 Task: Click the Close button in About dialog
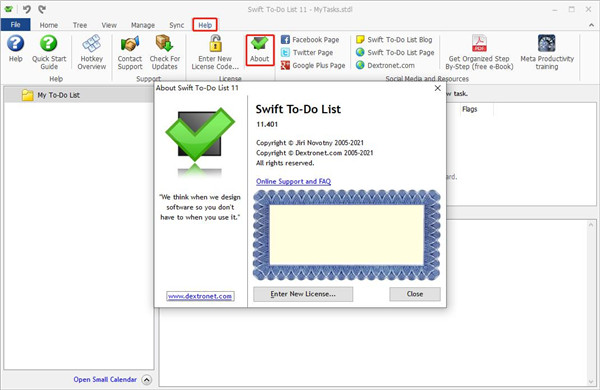(x=415, y=294)
